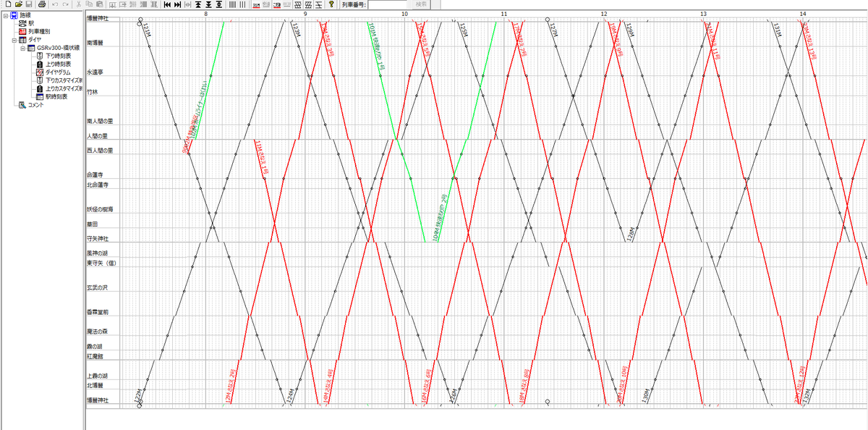Click the Print toolbar icon
Viewport: 868px width, 430px height.
[x=42, y=4]
